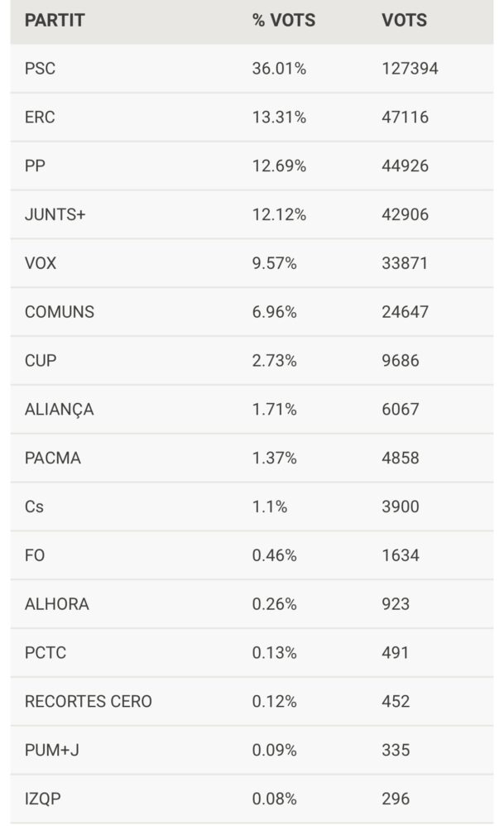Click the % VOTS column header
This screenshot has height=826, width=504.
tap(284, 21)
